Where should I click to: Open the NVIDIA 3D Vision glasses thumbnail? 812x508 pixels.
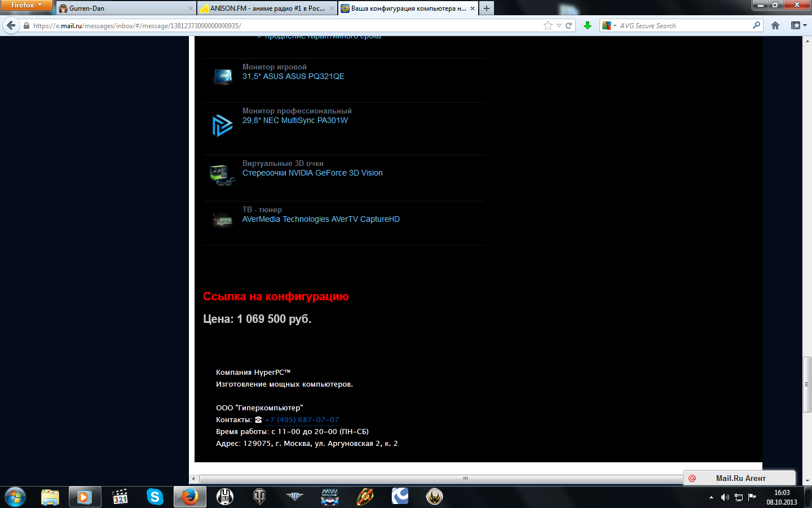click(222, 175)
